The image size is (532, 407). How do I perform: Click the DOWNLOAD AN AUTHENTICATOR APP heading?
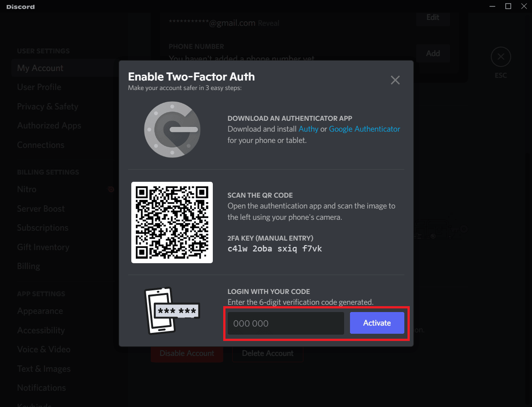coord(290,118)
